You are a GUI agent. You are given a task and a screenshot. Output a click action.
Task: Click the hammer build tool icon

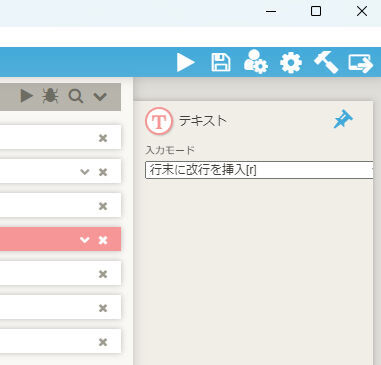(x=326, y=62)
